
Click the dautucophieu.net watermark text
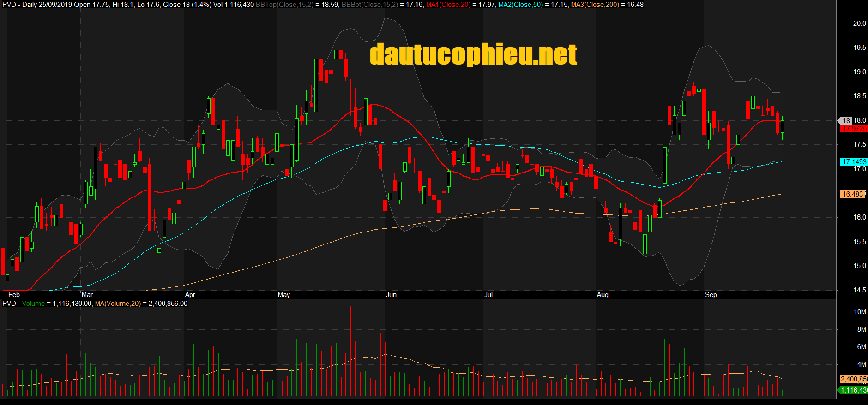coord(473,54)
